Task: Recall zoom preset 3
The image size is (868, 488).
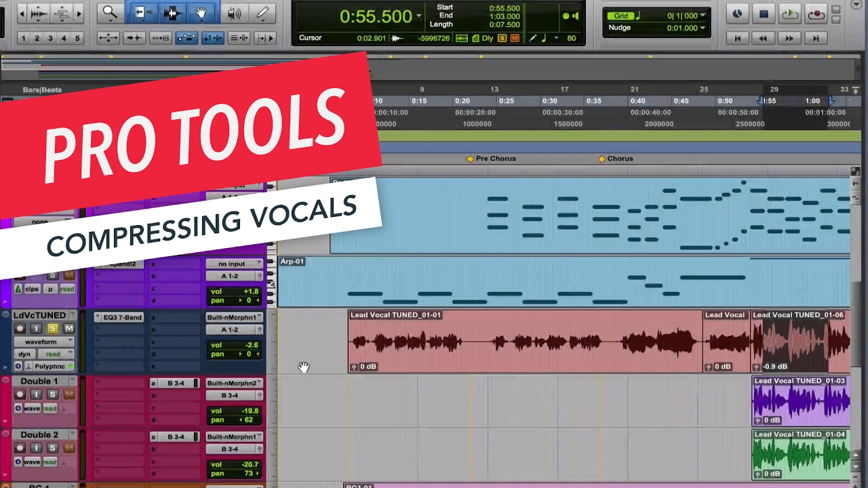Action: [50, 38]
